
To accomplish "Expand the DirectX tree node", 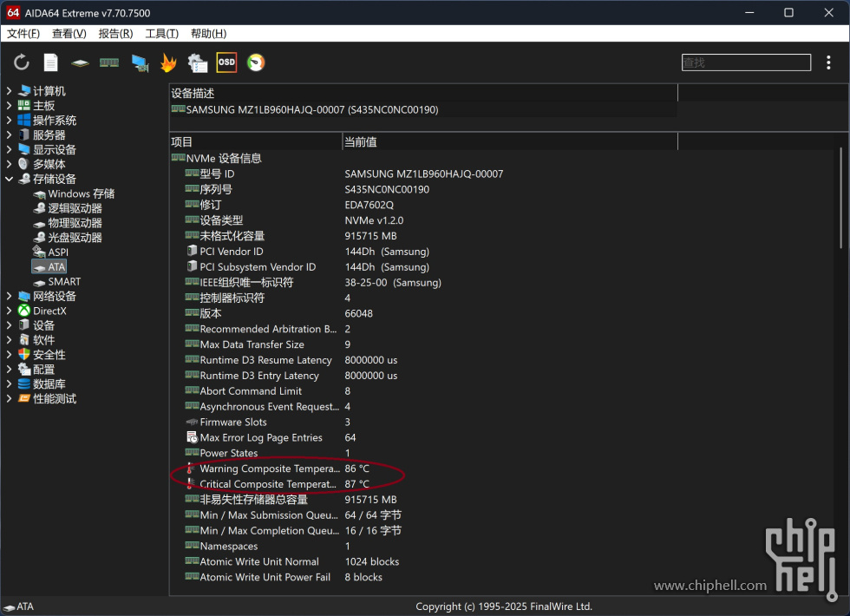I will [x=9, y=311].
